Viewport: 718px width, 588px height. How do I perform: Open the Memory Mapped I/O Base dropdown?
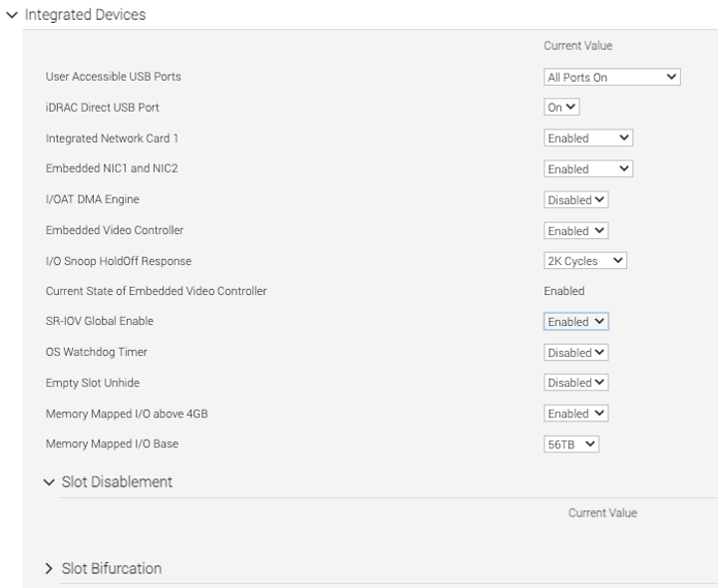pos(571,444)
